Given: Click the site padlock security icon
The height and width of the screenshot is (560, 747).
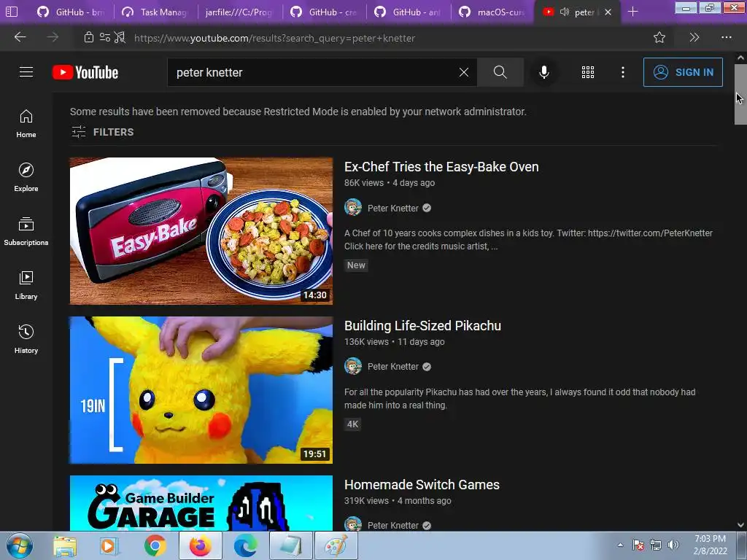Looking at the screenshot, I should (x=88, y=37).
